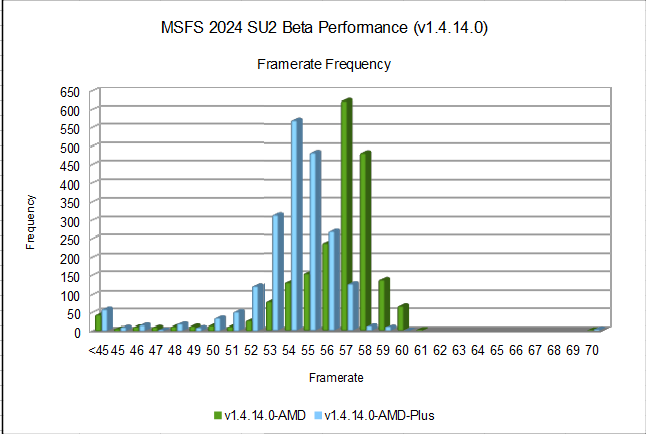646x434 pixels.
Task: Click the green bar at framerate 60
Action: [x=403, y=317]
